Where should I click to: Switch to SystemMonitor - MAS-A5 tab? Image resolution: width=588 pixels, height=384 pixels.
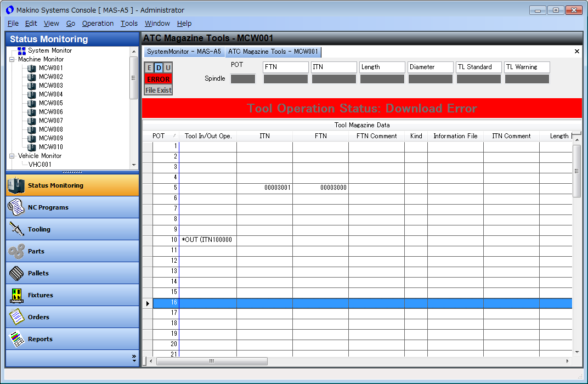tap(184, 52)
